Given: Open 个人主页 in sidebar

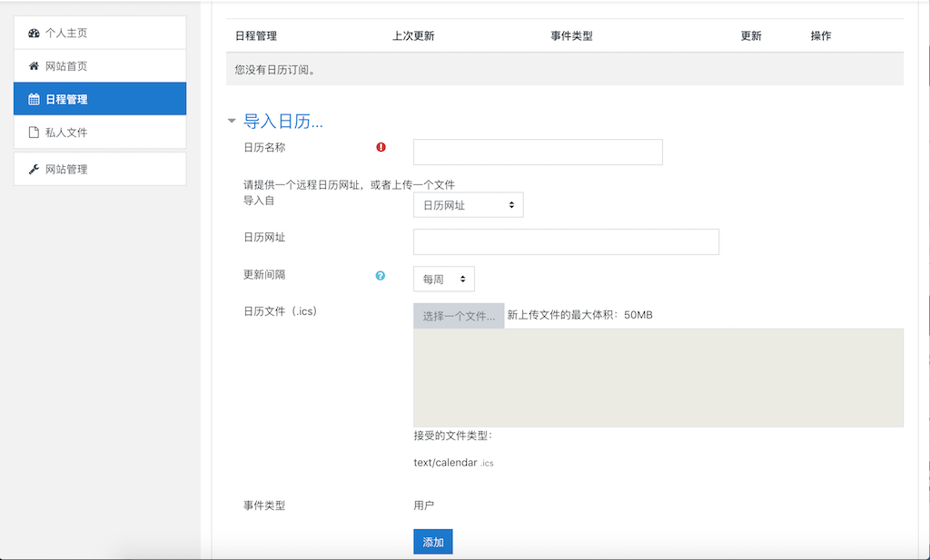Looking at the screenshot, I should [100, 33].
